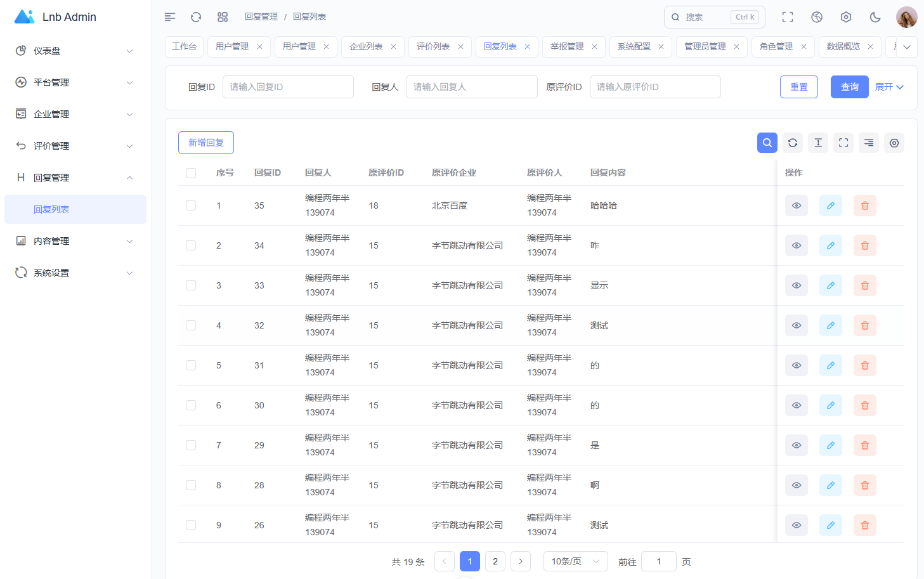Click the sidebar collapse menu icon

(x=170, y=17)
